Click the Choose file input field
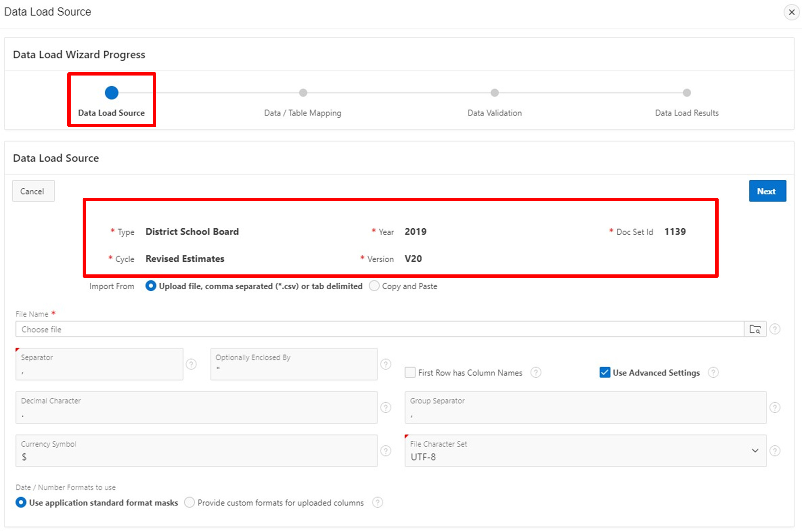 pyautogui.click(x=380, y=329)
